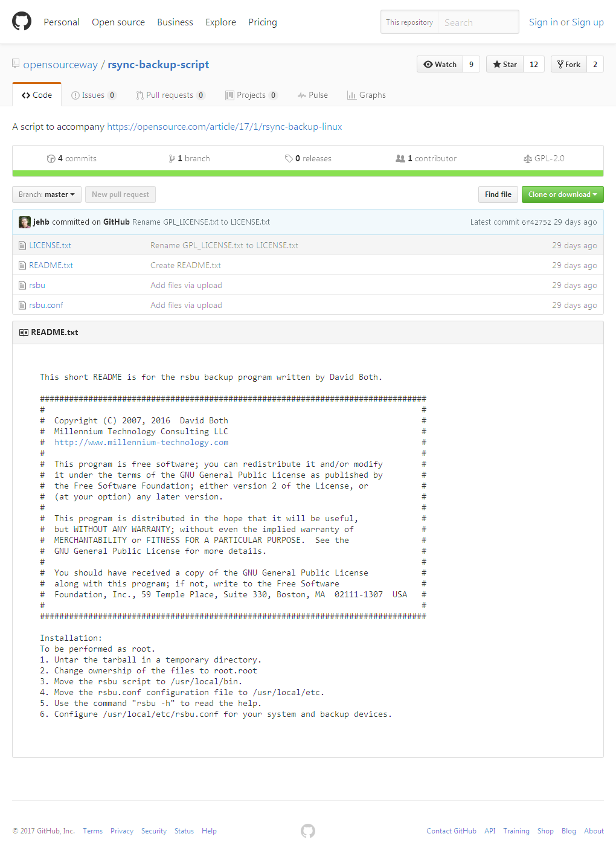Open Personal in the top navigation

pos(62,22)
